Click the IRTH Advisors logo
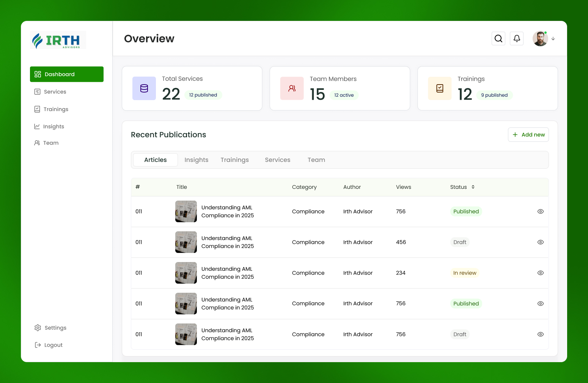Image resolution: width=588 pixels, height=383 pixels. [58, 40]
